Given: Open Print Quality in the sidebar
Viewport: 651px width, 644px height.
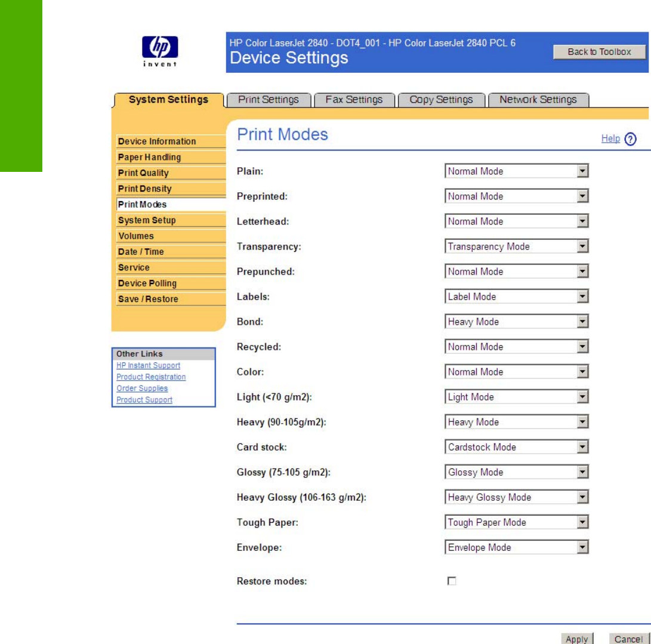Looking at the screenshot, I should pyautogui.click(x=171, y=172).
